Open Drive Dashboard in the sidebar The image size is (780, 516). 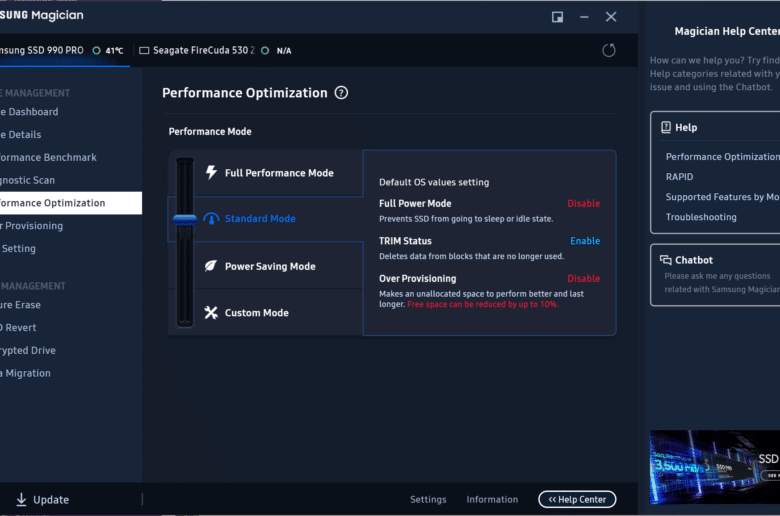[71, 112]
